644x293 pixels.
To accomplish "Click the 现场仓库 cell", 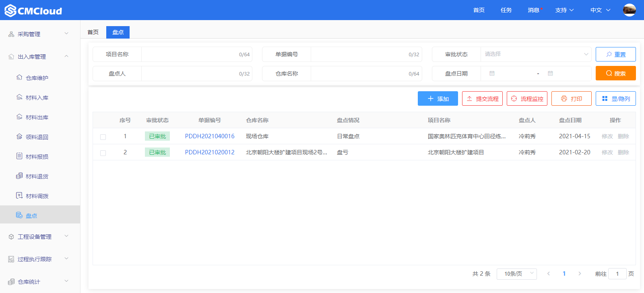I will pyautogui.click(x=257, y=136).
